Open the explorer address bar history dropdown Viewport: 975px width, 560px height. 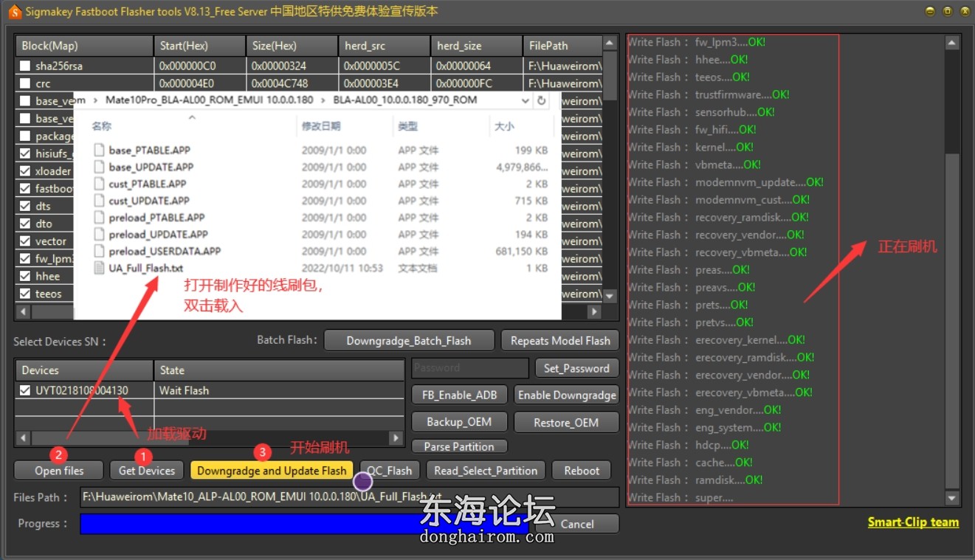coord(525,100)
